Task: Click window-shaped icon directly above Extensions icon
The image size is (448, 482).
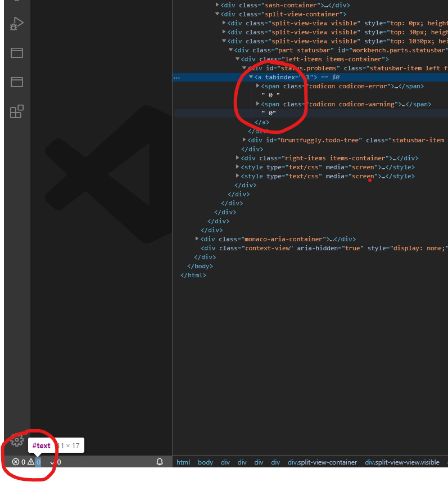Action: (x=17, y=82)
